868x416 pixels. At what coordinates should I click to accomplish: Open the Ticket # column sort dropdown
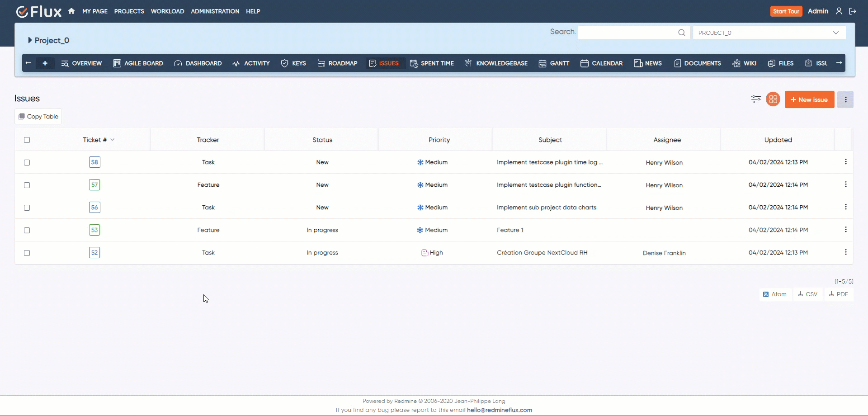(113, 140)
